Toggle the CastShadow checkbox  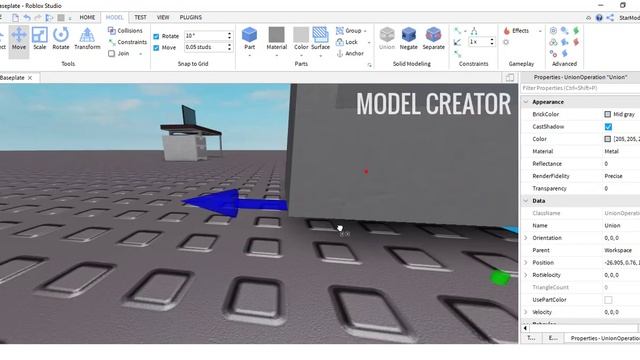tap(608, 127)
